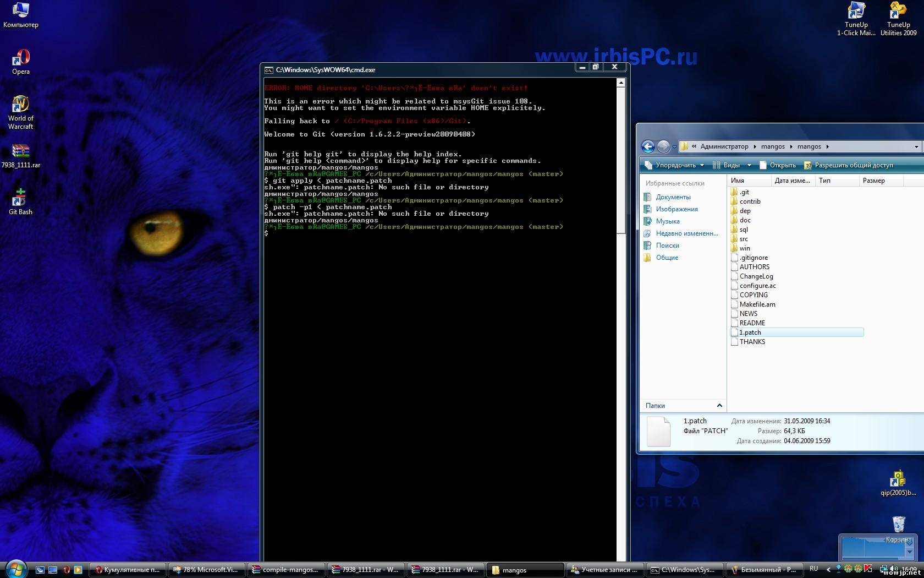
Task: Select the TuneUp Utilities 2009 shortcut
Action: (x=898, y=19)
